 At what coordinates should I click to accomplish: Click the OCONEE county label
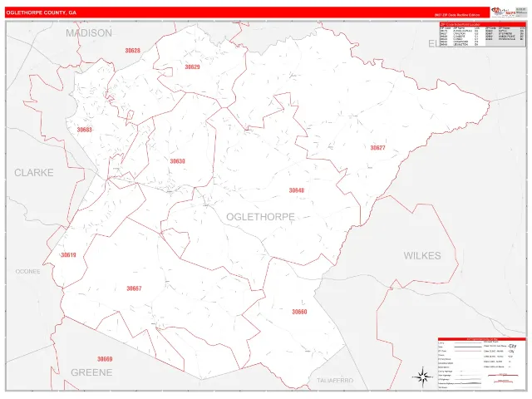[x=27, y=272]
